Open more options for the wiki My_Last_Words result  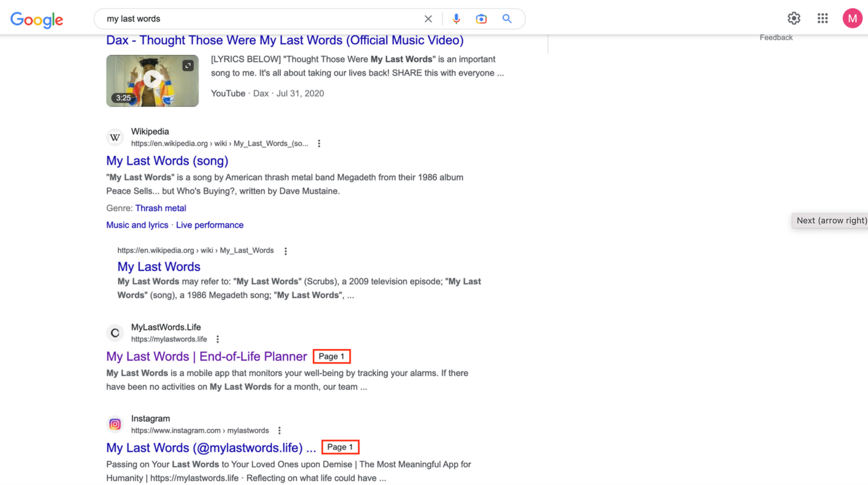click(x=286, y=251)
